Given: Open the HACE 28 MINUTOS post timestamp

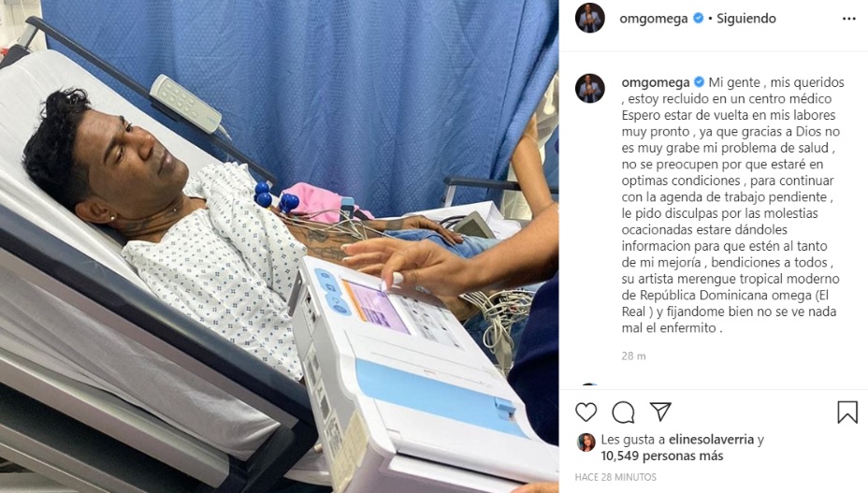Looking at the screenshot, I should [615, 477].
